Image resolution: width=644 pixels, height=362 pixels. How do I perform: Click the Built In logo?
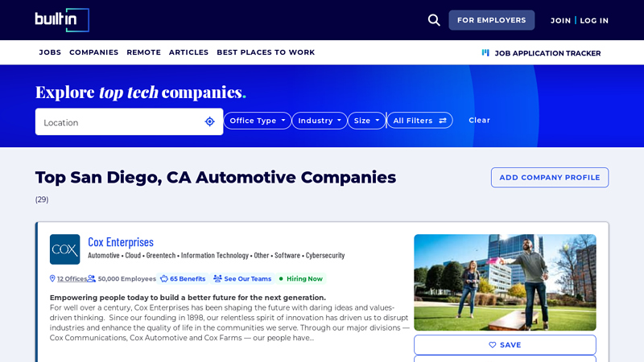click(62, 20)
